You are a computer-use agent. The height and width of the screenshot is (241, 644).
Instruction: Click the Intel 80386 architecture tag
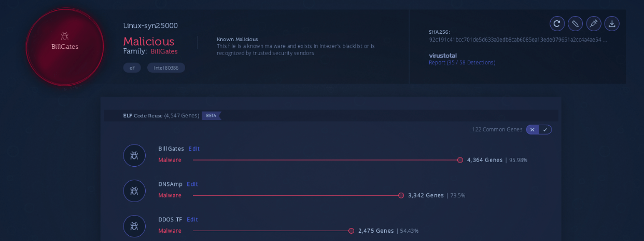[166, 68]
